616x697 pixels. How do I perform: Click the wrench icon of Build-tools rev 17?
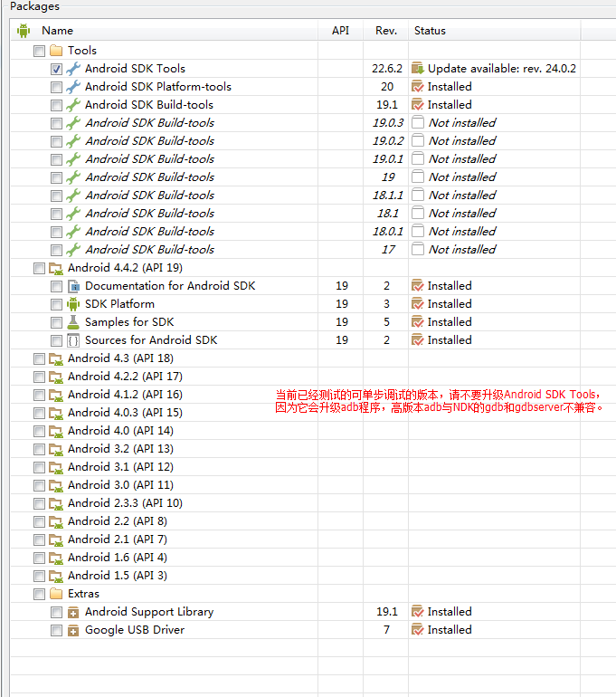pos(73,250)
